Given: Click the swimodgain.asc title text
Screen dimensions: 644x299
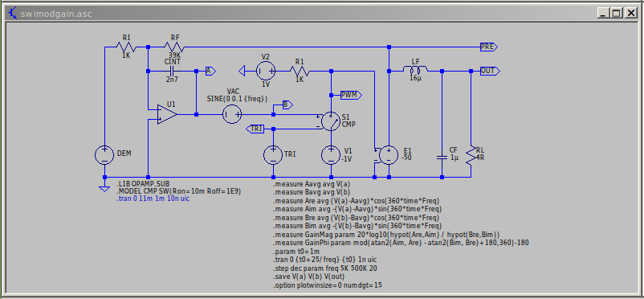Looking at the screenshot, I should click(56, 14).
